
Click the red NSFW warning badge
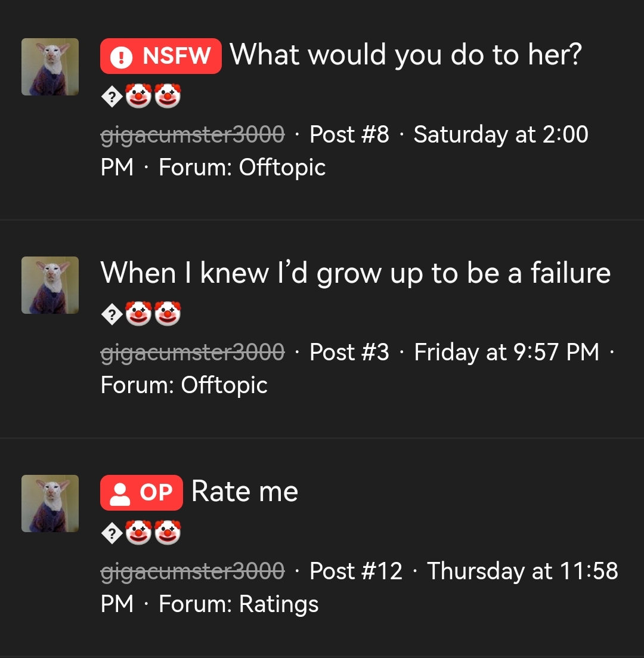[161, 56]
